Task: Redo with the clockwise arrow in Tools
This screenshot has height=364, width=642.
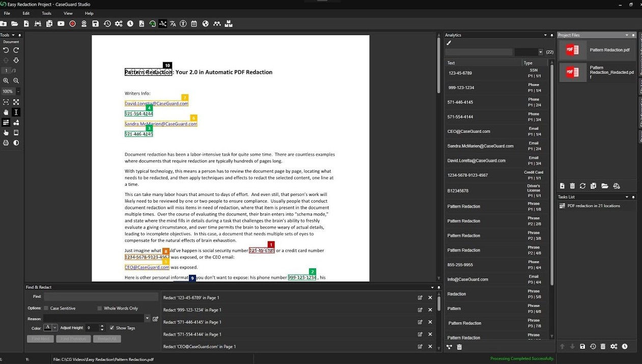Action: 16,50
